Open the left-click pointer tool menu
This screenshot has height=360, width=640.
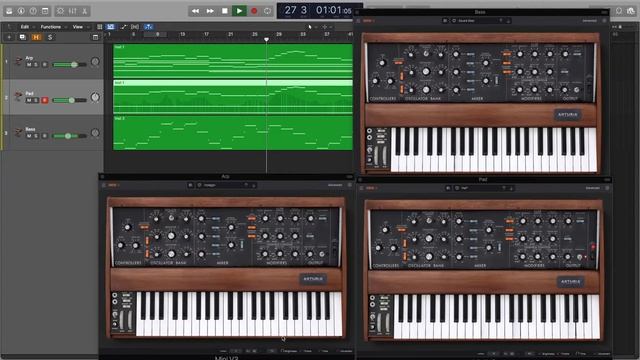point(310,27)
